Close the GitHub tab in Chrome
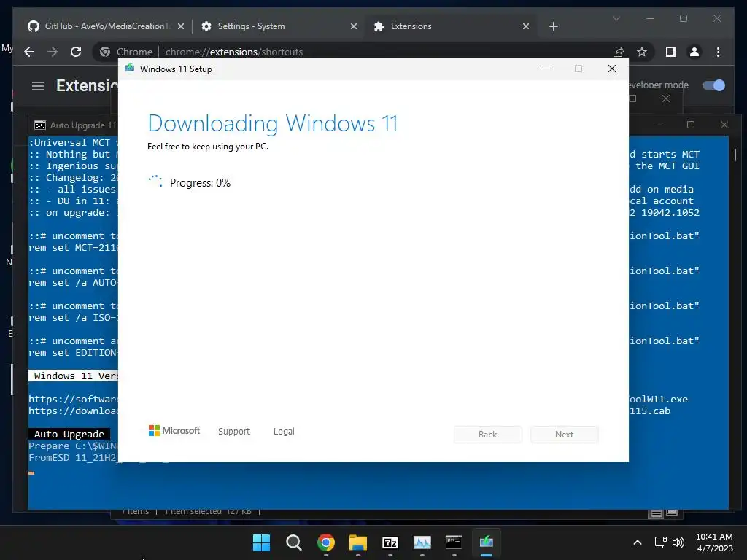The image size is (747, 560). [x=181, y=26]
